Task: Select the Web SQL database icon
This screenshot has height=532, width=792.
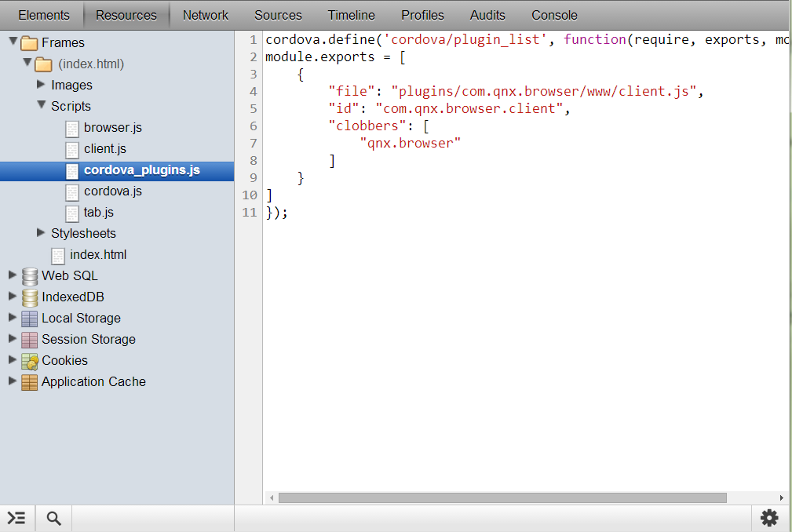Action: [30, 276]
